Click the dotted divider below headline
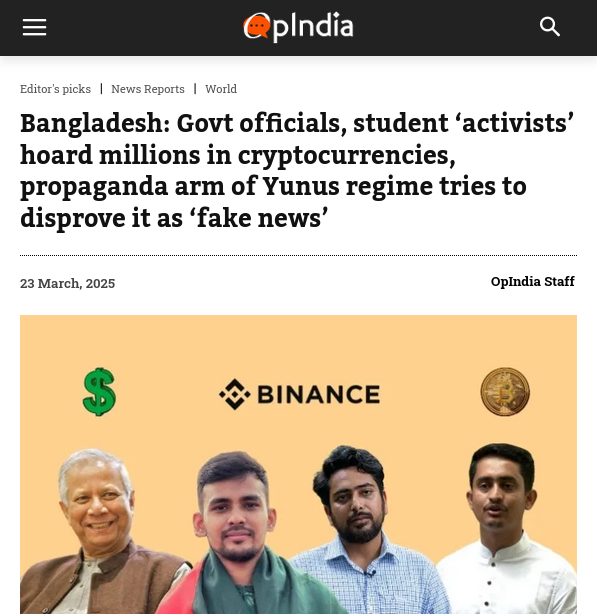This screenshot has height=614, width=597. [298, 255]
